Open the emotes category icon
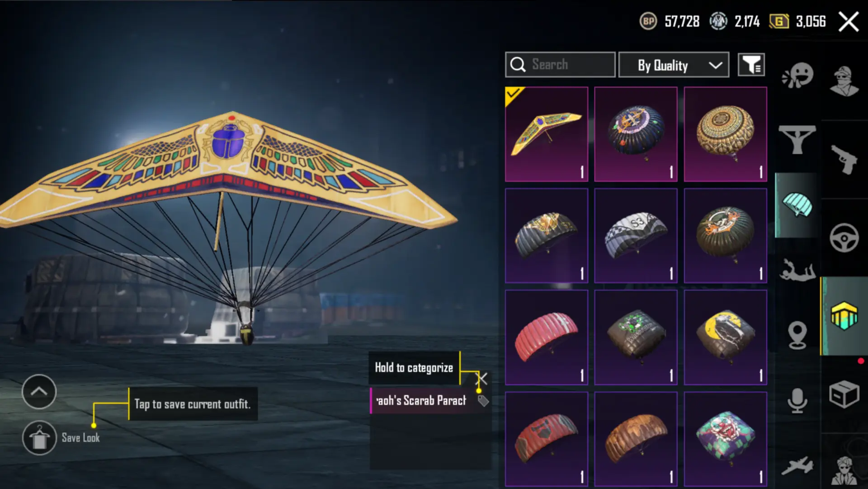The height and width of the screenshot is (489, 868). tap(798, 76)
